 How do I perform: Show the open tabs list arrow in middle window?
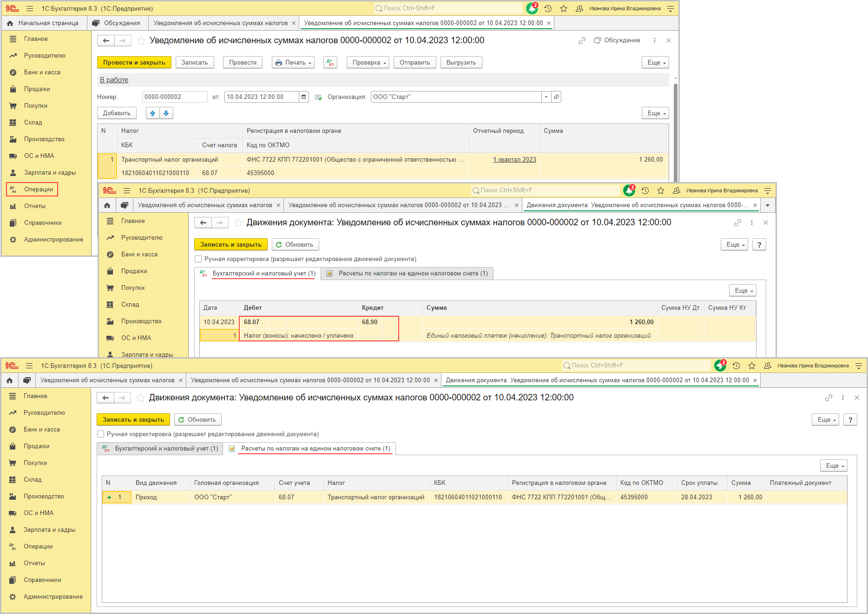(768, 205)
